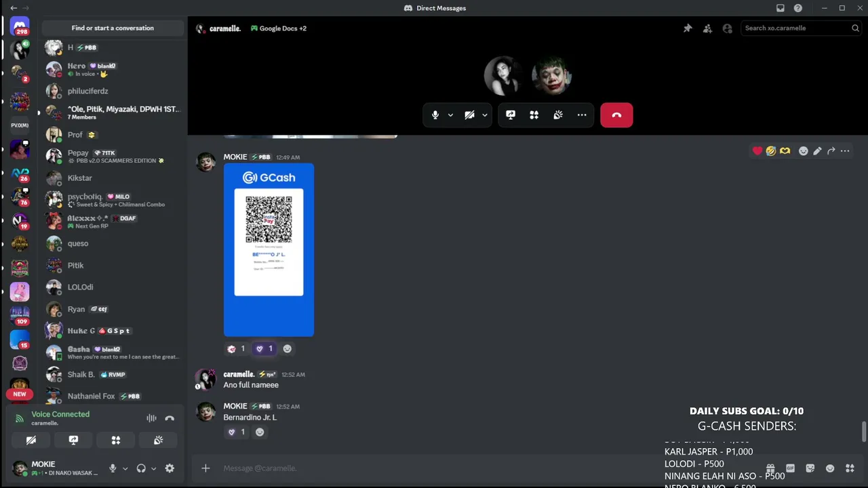The width and height of the screenshot is (868, 488).
Task: Open the GCash QR code image
Action: point(269,249)
